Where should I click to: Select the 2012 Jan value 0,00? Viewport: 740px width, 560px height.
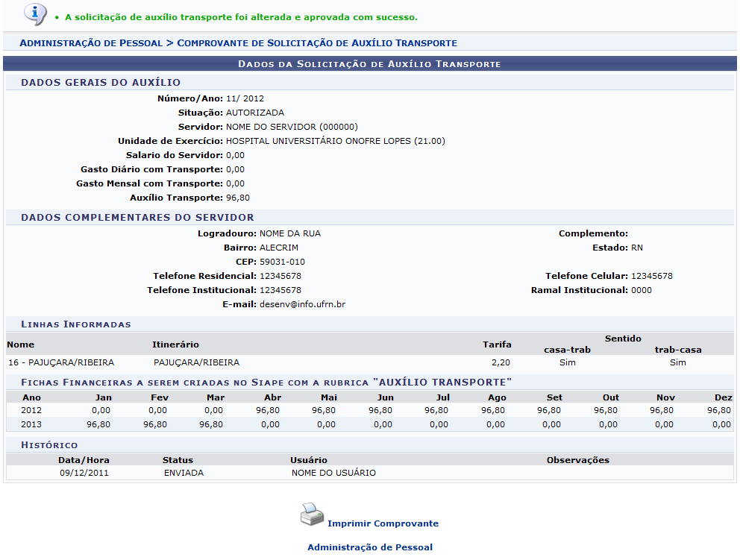pos(101,410)
